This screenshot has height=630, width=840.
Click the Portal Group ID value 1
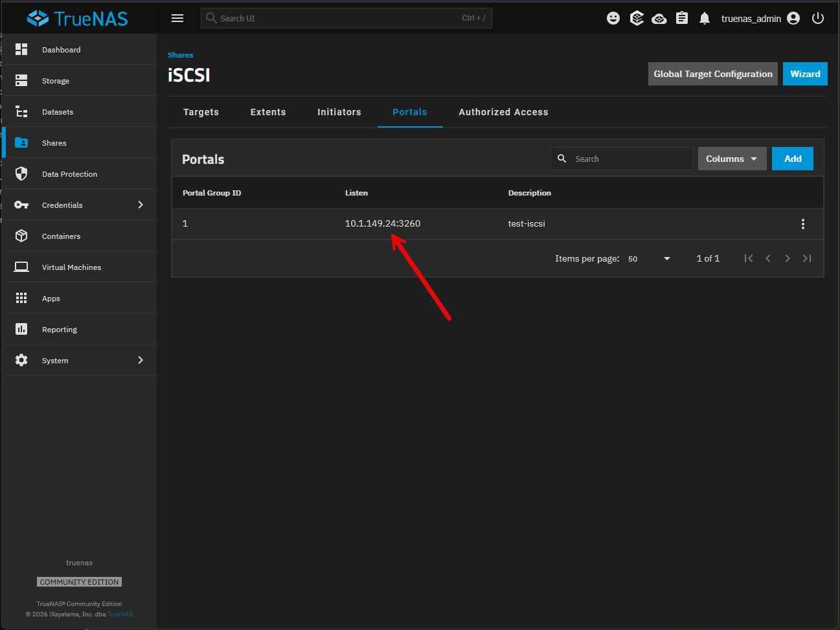185,223
